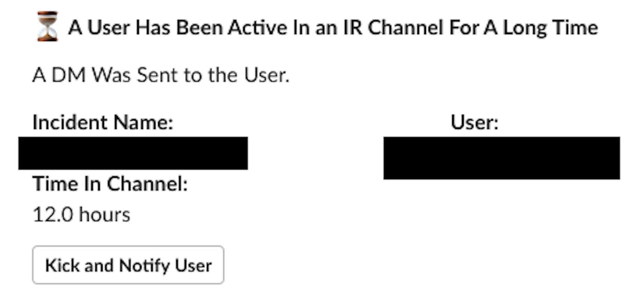The width and height of the screenshot is (644, 297).
Task: Click the word 'hours' after 12.0
Action: point(104,214)
